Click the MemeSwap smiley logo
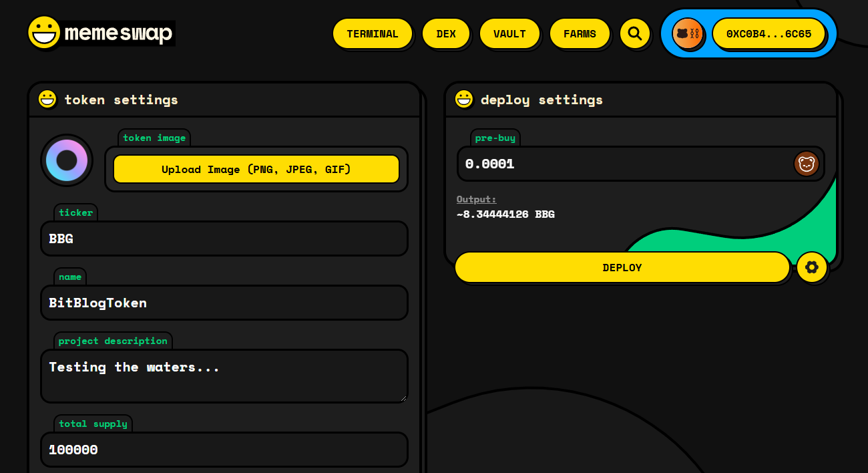The image size is (868, 473). tap(44, 32)
